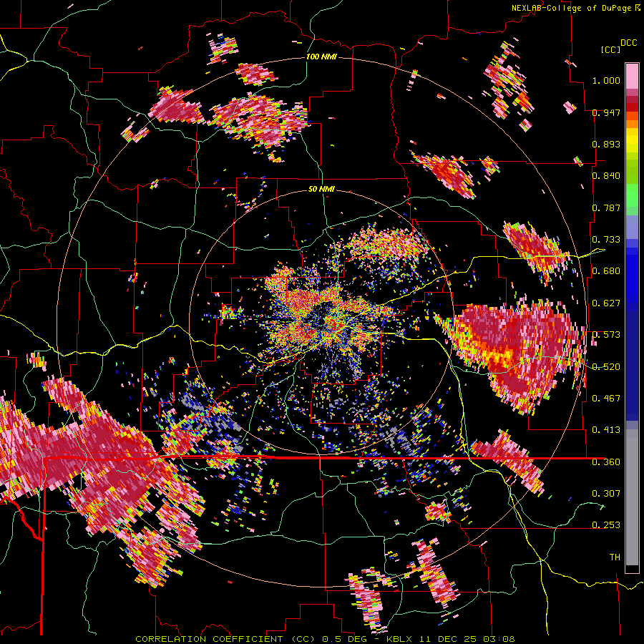Select the 0.680 scale value
This screenshot has height=644, width=644.
pos(606,271)
